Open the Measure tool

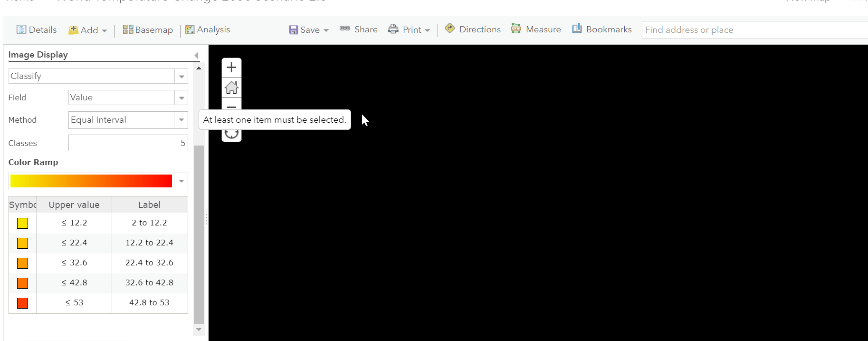(536, 29)
